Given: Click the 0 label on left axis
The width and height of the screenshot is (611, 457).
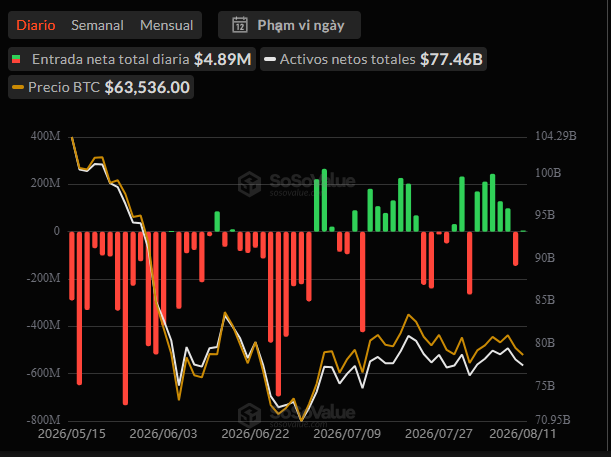Looking at the screenshot, I should [57, 231].
